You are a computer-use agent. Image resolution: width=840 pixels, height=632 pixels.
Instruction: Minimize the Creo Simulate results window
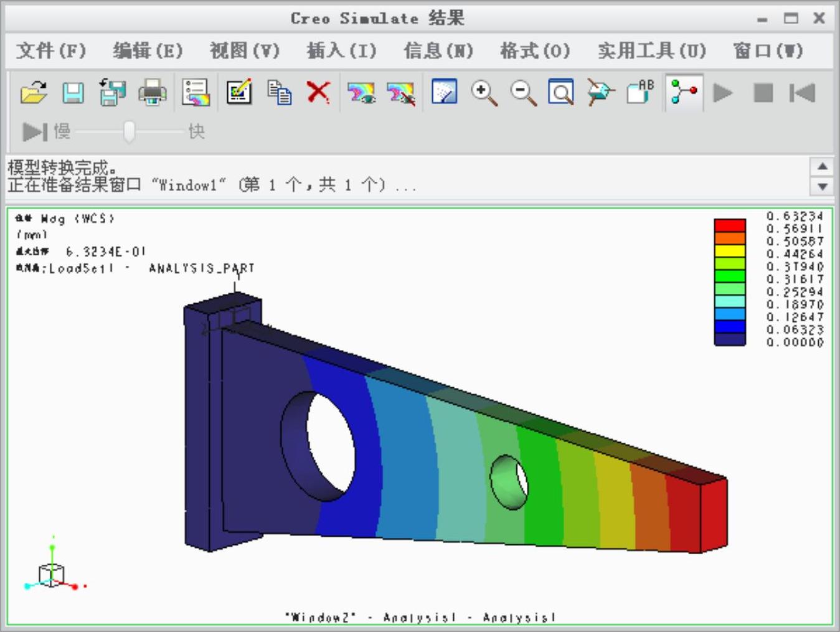coord(762,19)
